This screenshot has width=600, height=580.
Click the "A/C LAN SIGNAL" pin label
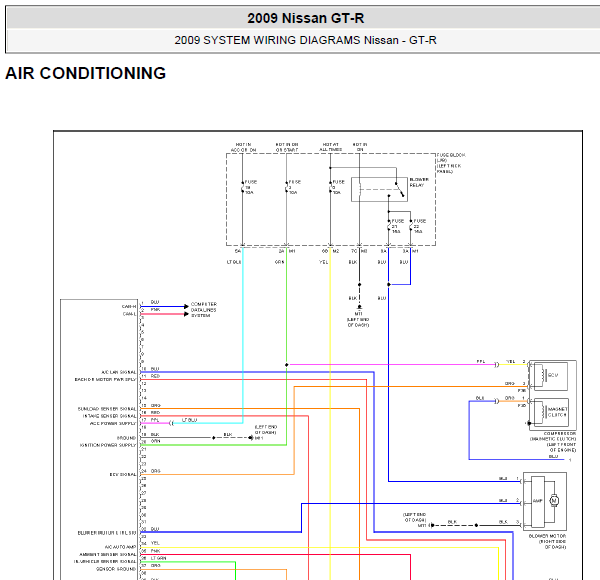119,372
